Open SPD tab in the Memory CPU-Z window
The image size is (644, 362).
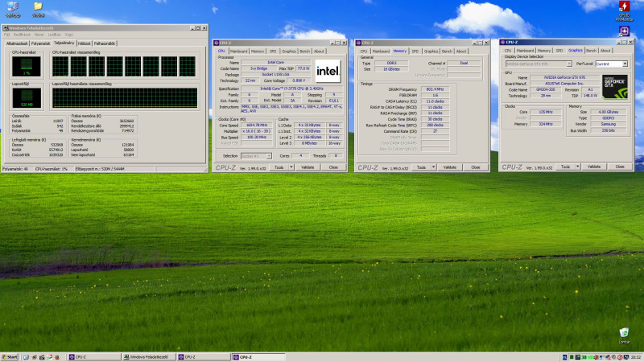[415, 51]
